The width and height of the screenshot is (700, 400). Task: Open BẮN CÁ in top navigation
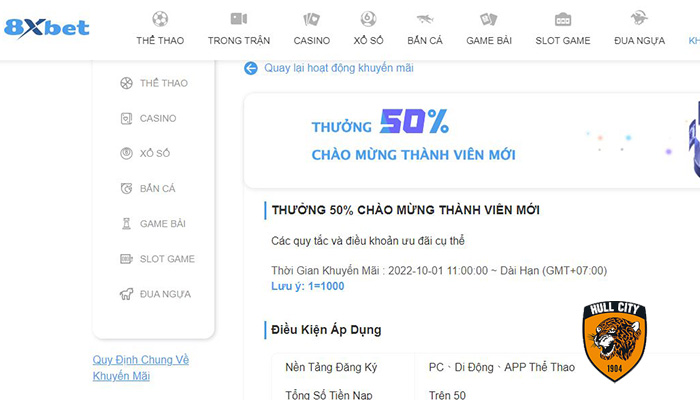click(x=425, y=41)
